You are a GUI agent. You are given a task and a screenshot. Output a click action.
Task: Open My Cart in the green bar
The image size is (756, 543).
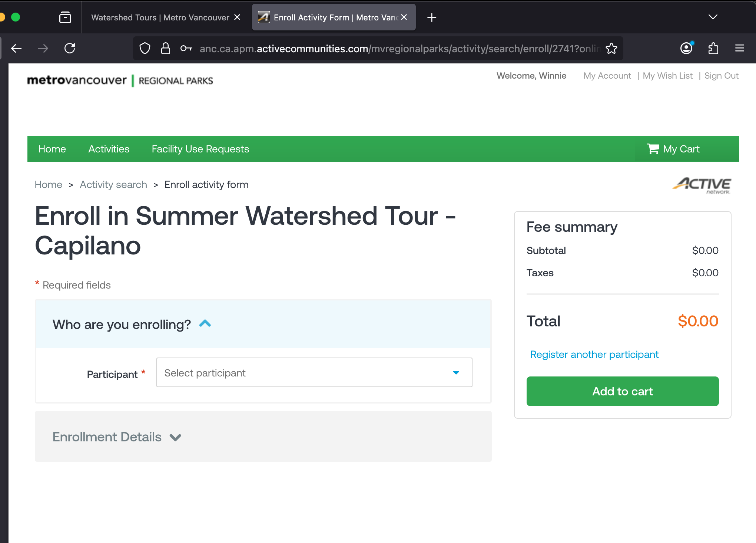[x=673, y=149]
